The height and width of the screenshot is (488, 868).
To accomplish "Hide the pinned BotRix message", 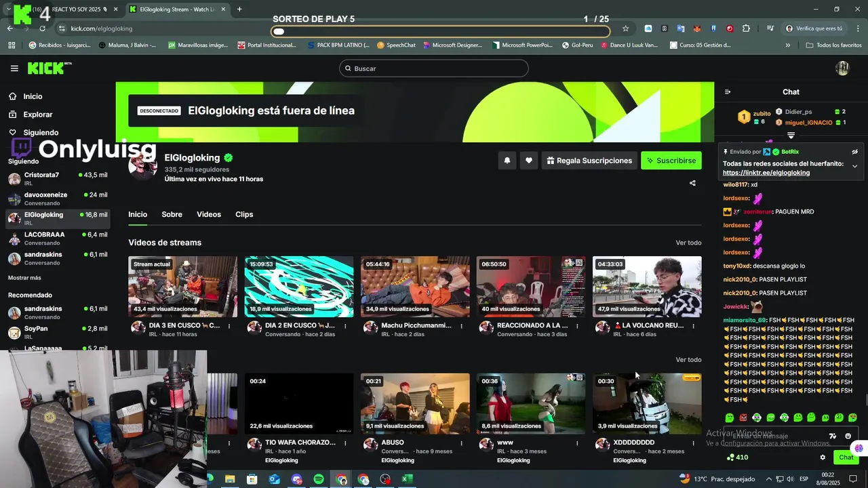I will (854, 152).
